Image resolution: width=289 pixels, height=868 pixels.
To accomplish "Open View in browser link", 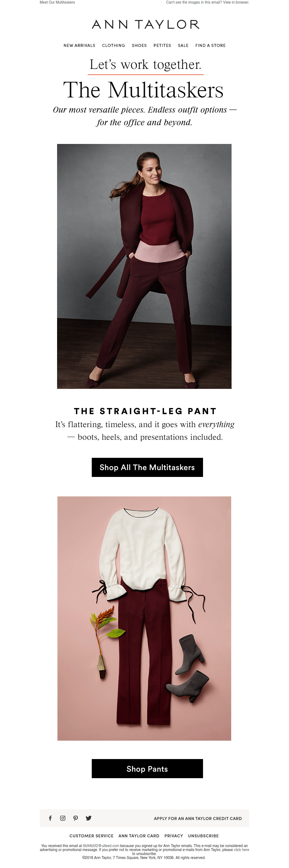I will click(x=236, y=2).
